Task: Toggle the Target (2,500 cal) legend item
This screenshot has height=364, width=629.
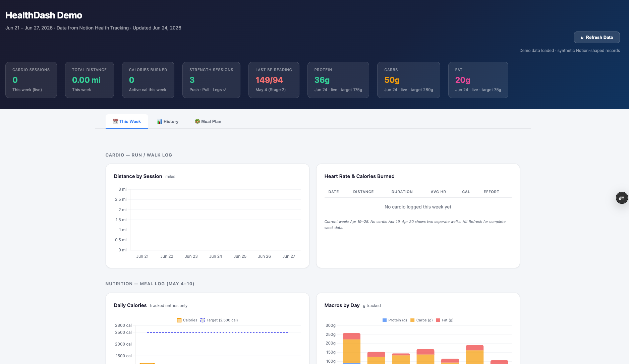Action: coord(219,320)
